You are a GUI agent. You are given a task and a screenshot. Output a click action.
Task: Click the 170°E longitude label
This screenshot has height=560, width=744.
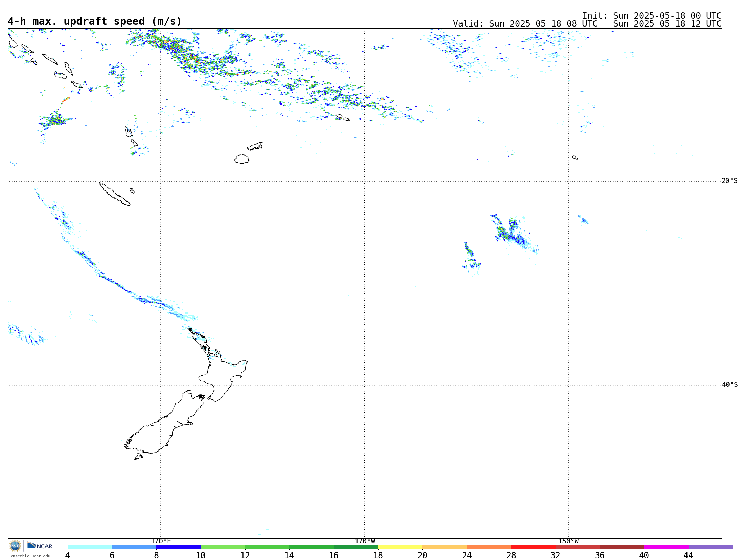coord(161,541)
